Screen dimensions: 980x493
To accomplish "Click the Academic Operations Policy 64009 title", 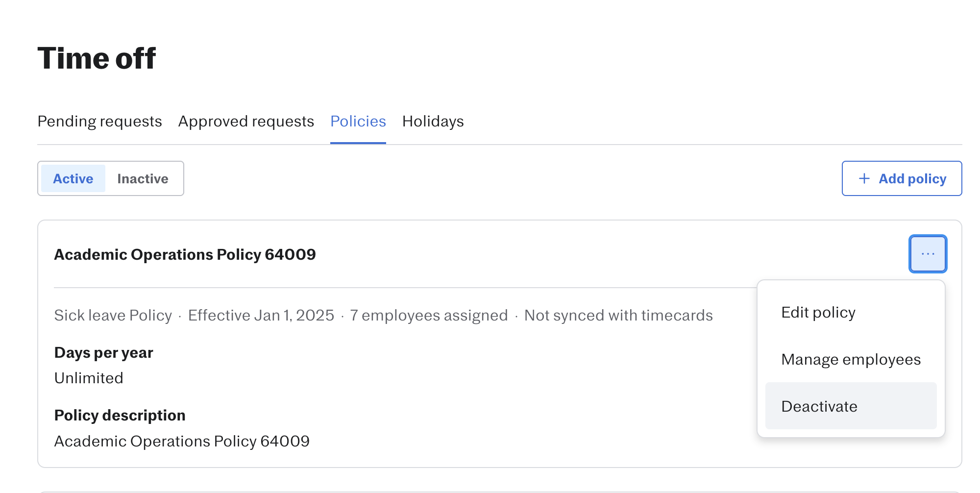I will pos(185,254).
